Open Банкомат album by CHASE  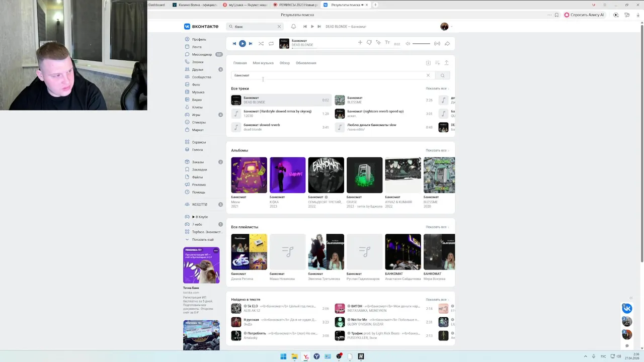tap(364, 175)
